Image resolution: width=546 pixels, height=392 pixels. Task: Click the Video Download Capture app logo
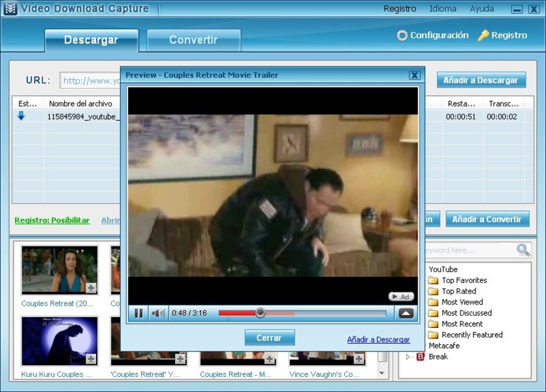coord(10,8)
